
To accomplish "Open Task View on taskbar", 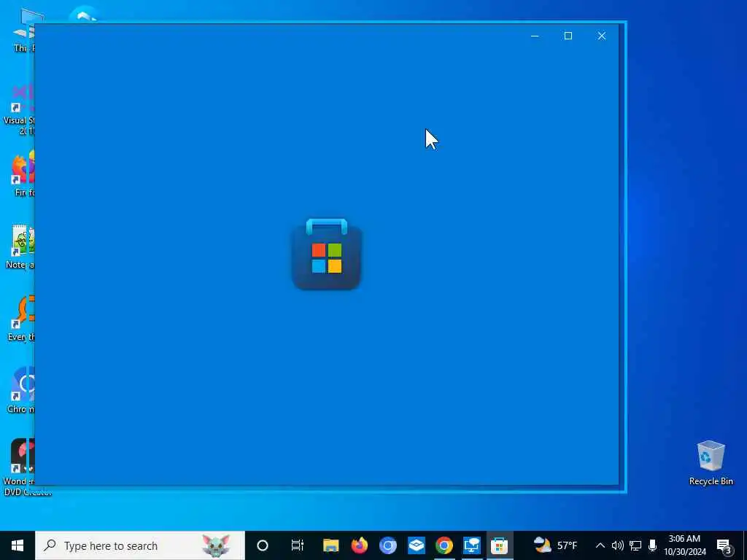I will pos(298,545).
